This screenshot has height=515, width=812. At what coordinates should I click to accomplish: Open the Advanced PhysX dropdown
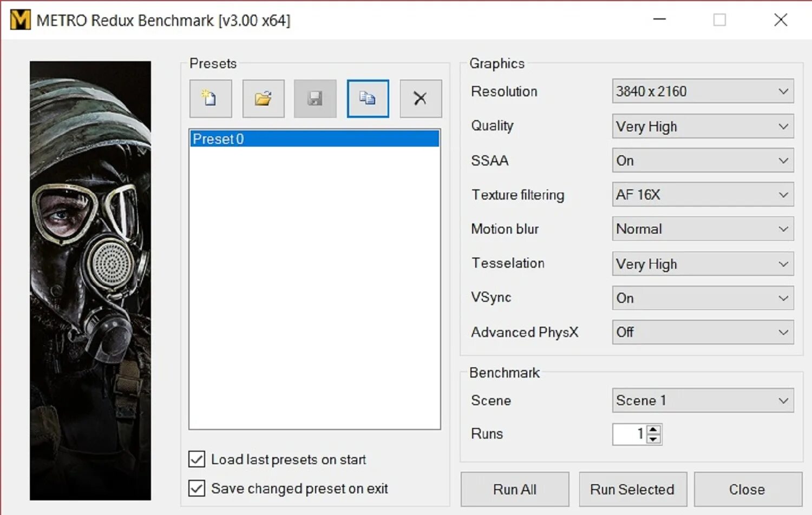(x=703, y=332)
